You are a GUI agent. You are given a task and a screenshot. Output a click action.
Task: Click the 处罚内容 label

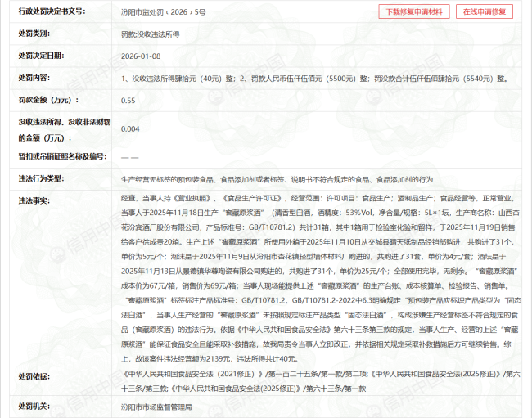coord(34,78)
